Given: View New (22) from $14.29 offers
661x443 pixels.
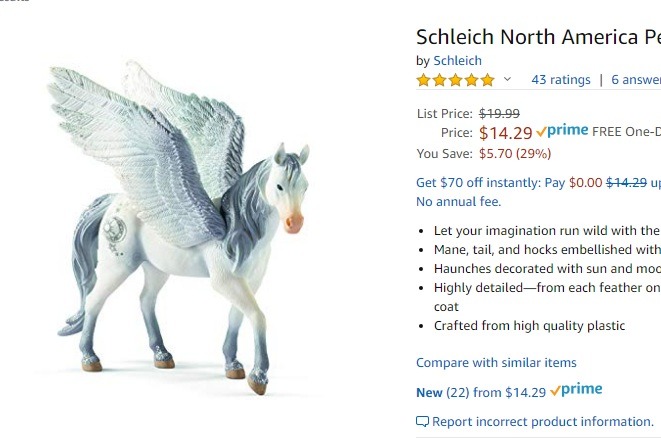Looking at the screenshot, I should click(481, 392).
